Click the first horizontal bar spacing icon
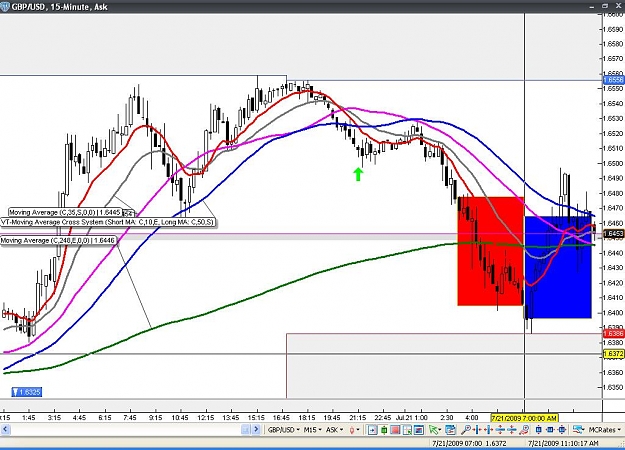The height and width of the screenshot is (450, 625). point(477,430)
